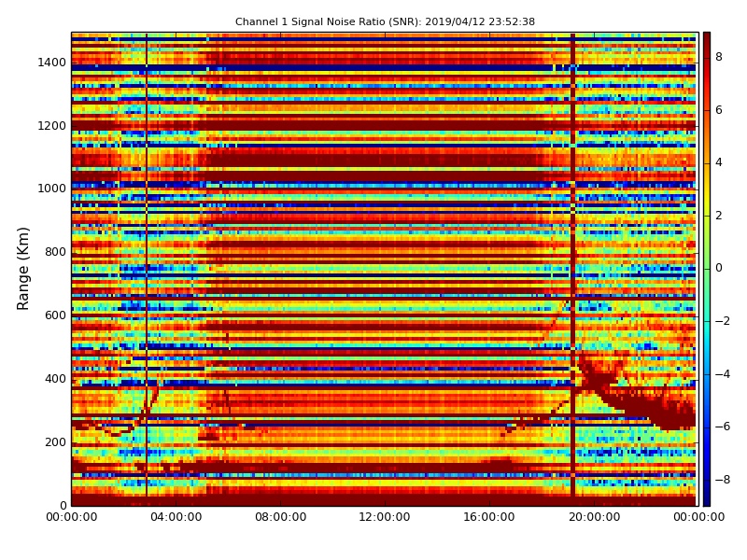This screenshot has width=747, height=560.
Task: Click the 08:00:00 time axis label
Action: pyautogui.click(x=281, y=517)
